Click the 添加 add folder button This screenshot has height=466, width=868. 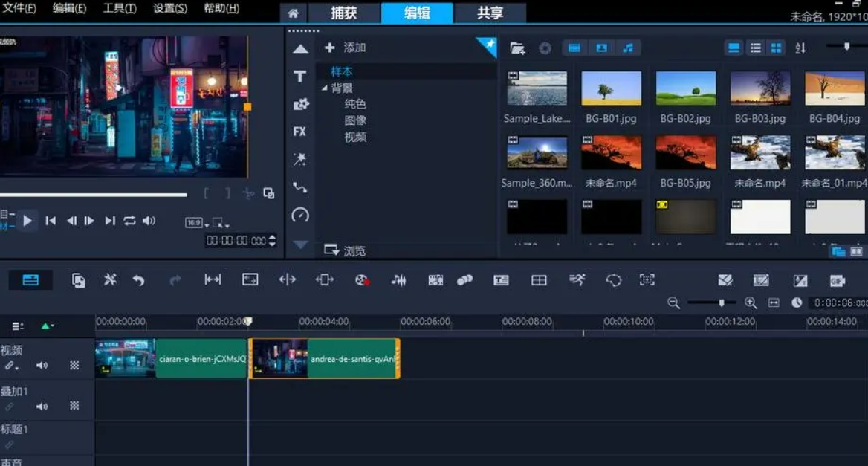346,48
